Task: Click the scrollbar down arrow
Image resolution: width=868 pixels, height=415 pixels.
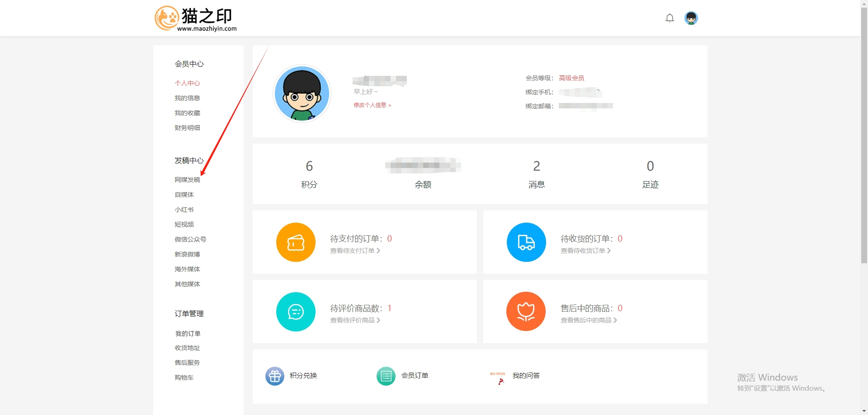Action: click(864, 411)
